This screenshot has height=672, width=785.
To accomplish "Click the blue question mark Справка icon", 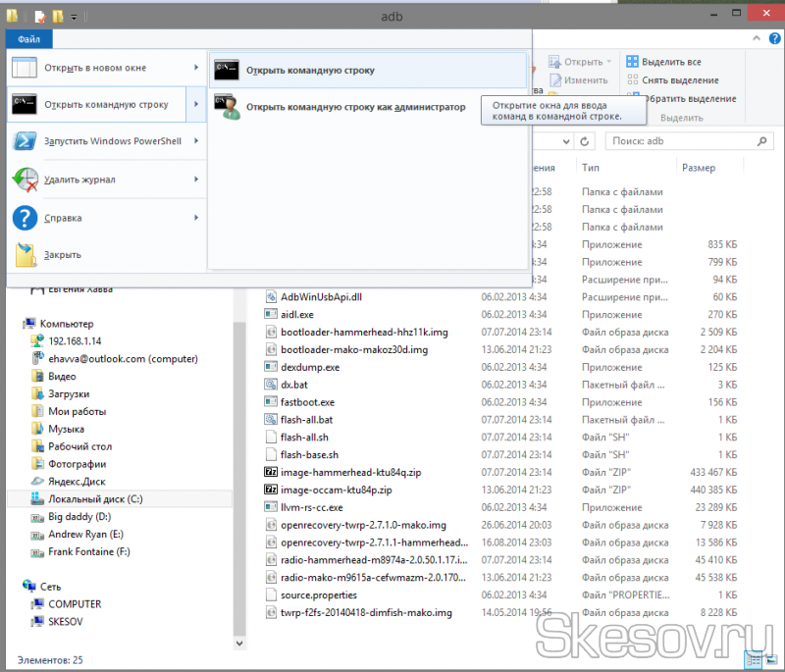I will (x=26, y=218).
